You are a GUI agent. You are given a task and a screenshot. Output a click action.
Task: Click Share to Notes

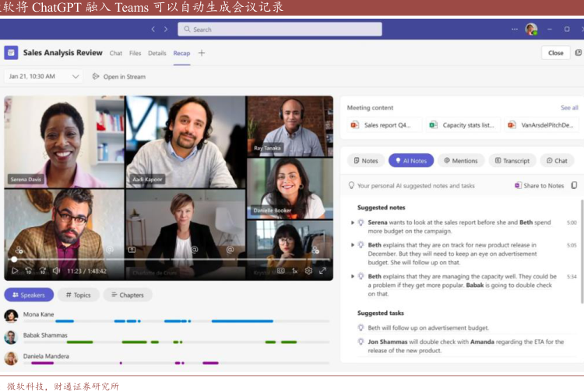click(540, 186)
